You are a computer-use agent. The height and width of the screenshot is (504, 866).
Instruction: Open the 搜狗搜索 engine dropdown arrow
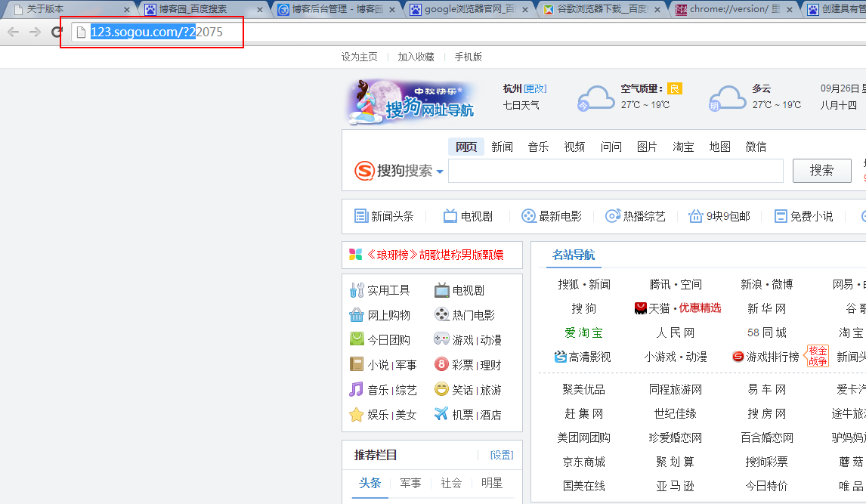click(x=440, y=172)
